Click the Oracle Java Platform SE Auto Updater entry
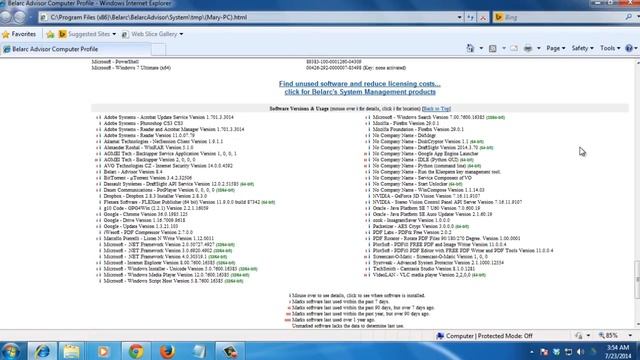 [432, 214]
